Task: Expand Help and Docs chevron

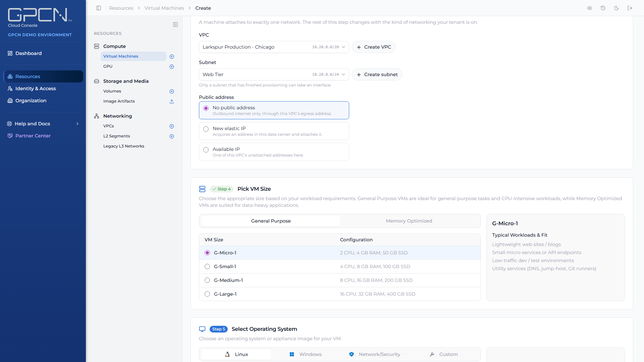Action: [x=77, y=124]
